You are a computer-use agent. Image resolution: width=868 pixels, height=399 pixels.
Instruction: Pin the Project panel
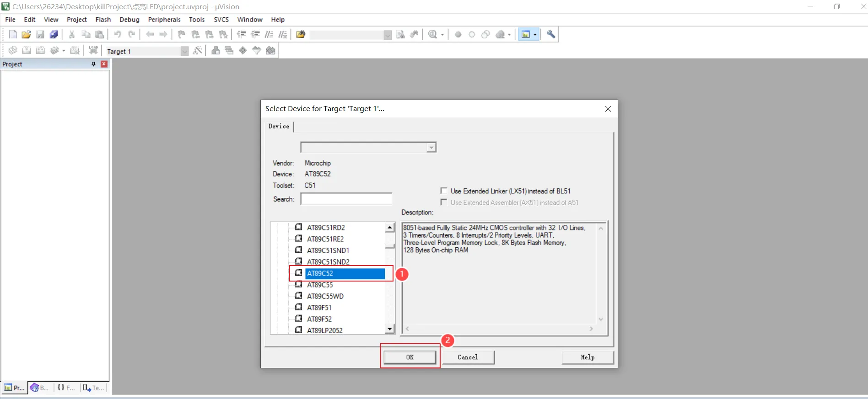93,64
